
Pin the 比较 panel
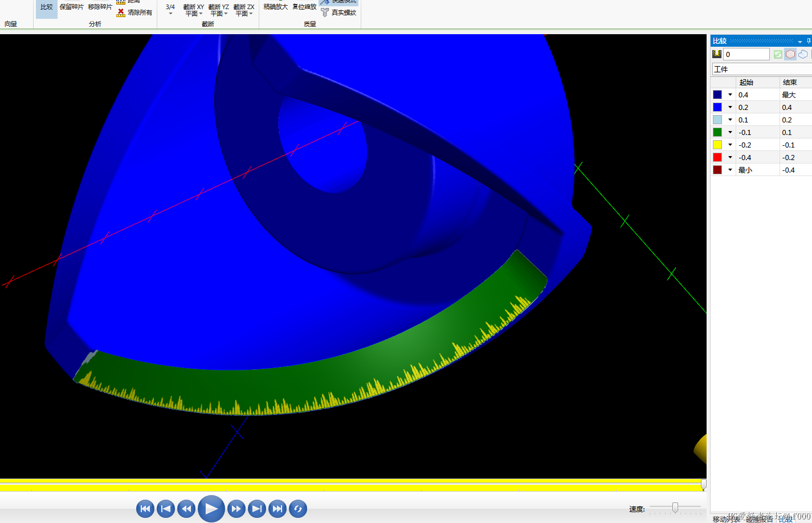pyautogui.click(x=809, y=41)
